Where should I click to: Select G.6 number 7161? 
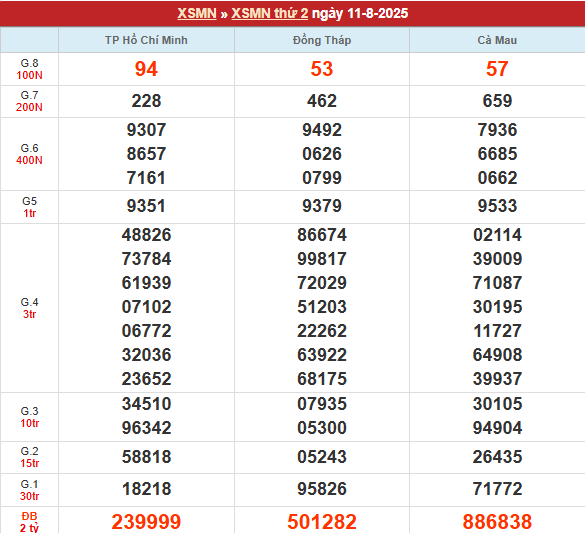tap(146, 178)
